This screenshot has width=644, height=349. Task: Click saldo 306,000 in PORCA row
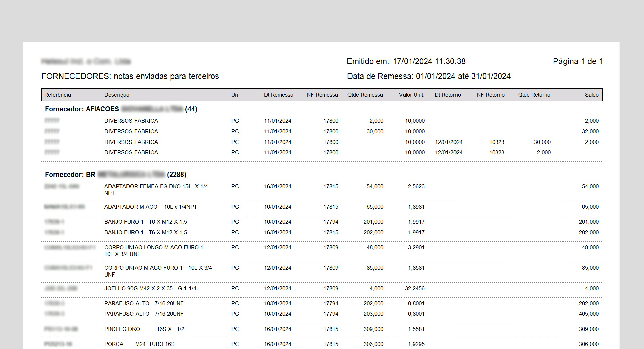589,344
